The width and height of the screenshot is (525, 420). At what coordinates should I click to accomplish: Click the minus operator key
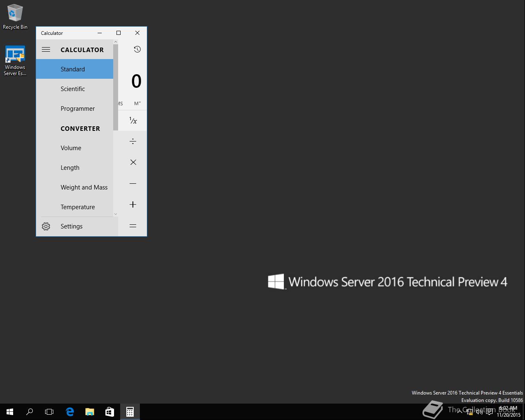(x=133, y=183)
